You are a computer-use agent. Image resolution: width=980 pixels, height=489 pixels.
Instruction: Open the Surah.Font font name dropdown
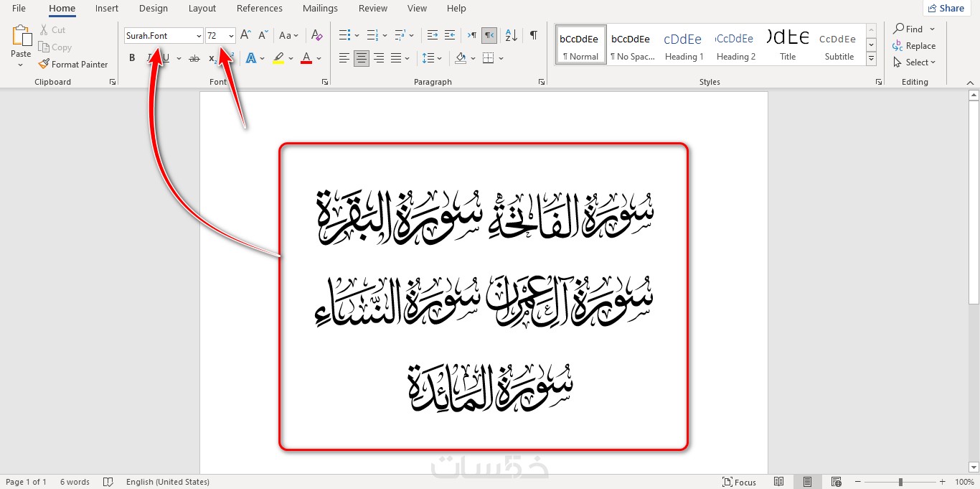(199, 36)
